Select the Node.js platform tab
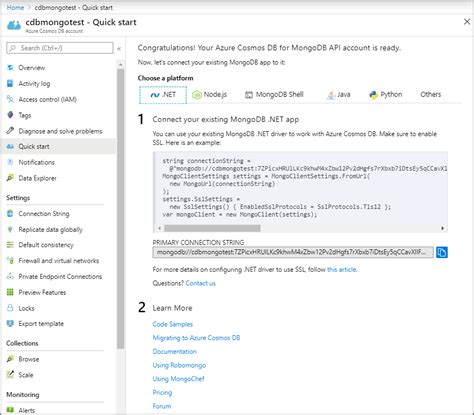The width and height of the screenshot is (474, 415). tap(209, 95)
